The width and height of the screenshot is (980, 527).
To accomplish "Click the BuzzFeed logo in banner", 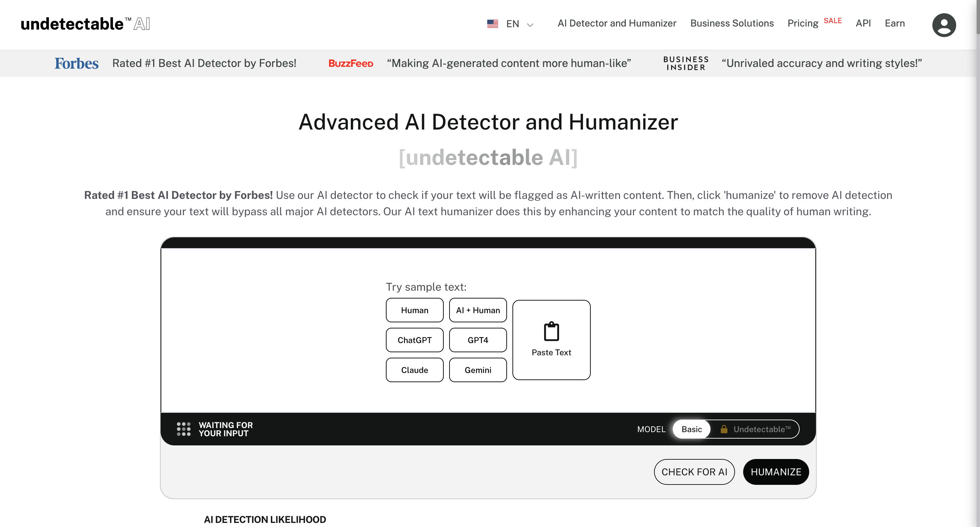I will [x=351, y=63].
